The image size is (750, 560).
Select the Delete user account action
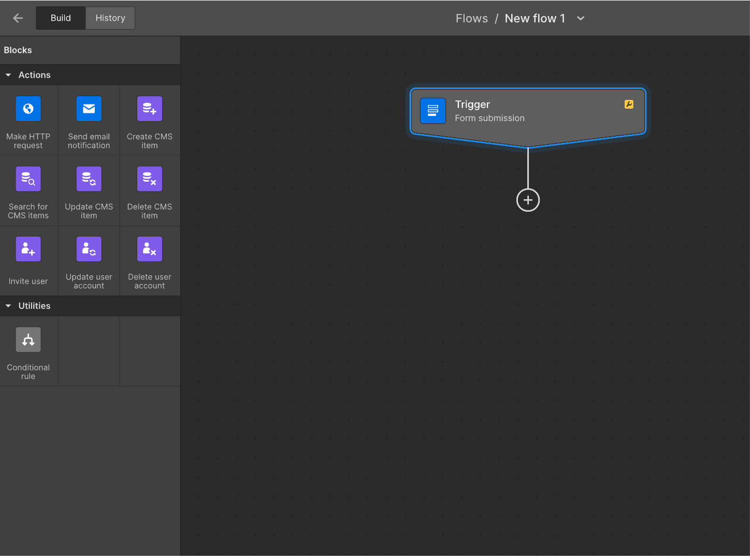point(149,260)
